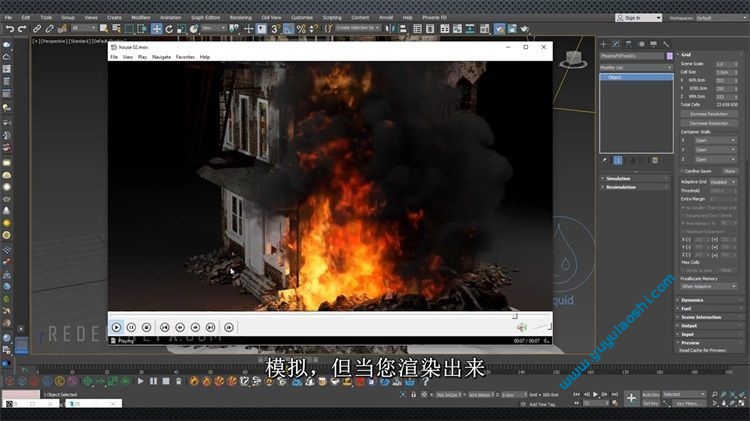This screenshot has height=421, width=750.
Task: Open the media player Navigate menu
Action: [161, 57]
